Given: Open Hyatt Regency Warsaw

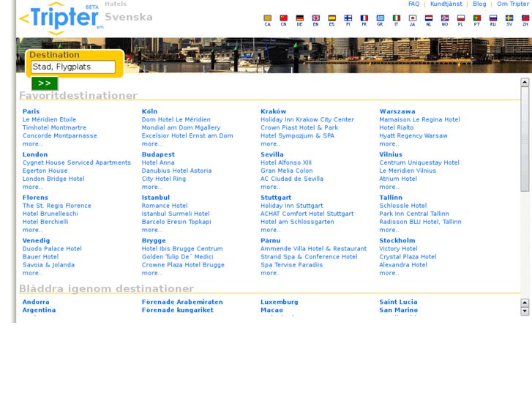Looking at the screenshot, I should [x=413, y=136].
